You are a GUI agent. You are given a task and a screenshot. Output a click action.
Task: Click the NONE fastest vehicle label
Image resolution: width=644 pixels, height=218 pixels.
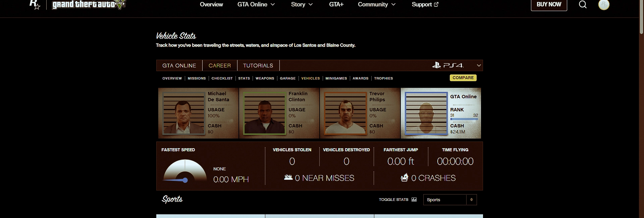[220, 169]
